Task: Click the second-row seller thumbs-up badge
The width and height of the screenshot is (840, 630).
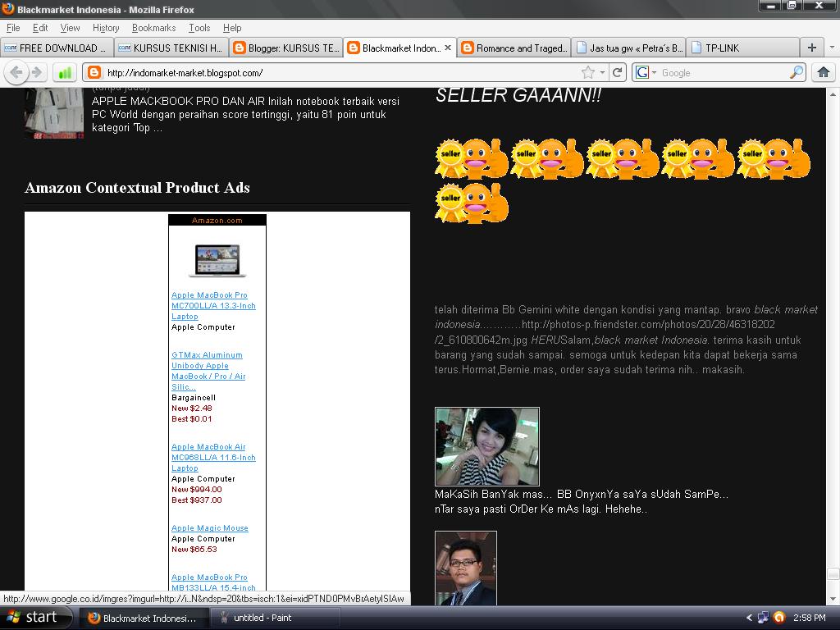Action: pos(472,203)
